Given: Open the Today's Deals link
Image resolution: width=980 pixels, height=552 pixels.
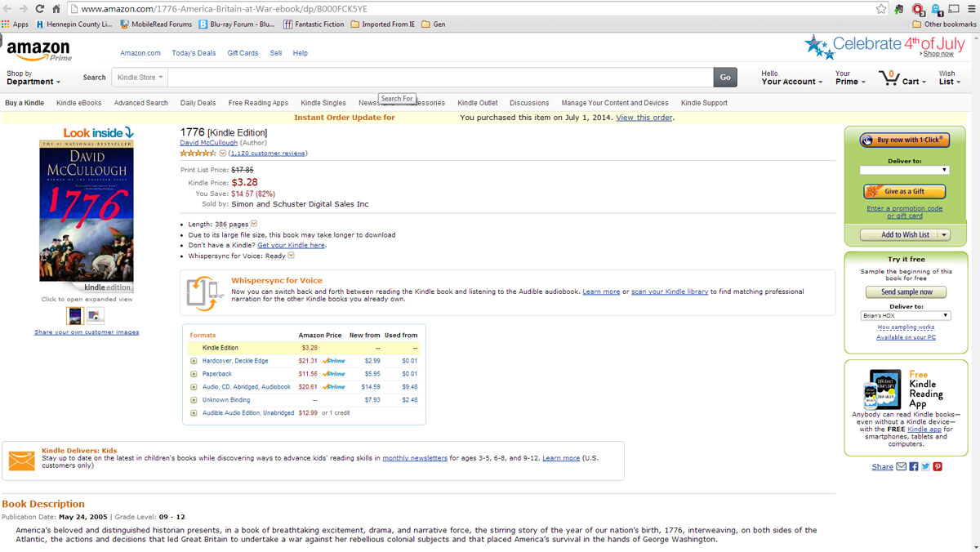Looking at the screenshot, I should click(194, 53).
